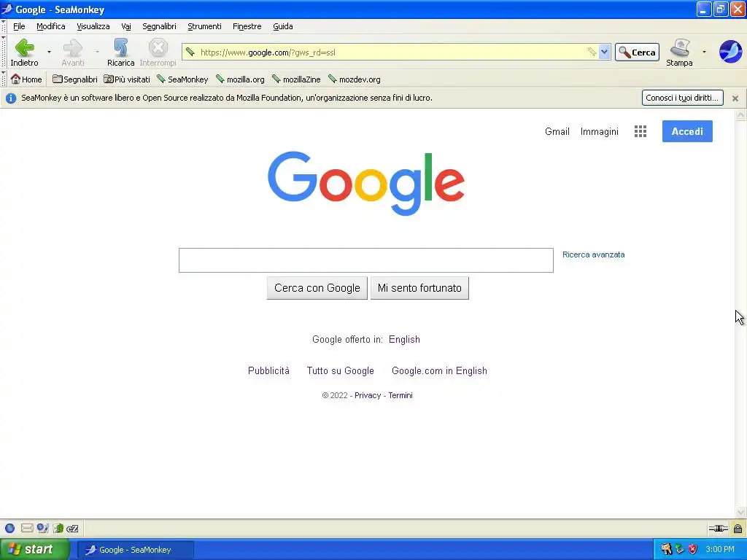Click info icon in notification bar
Screen dimensions: 747x560
11,98
